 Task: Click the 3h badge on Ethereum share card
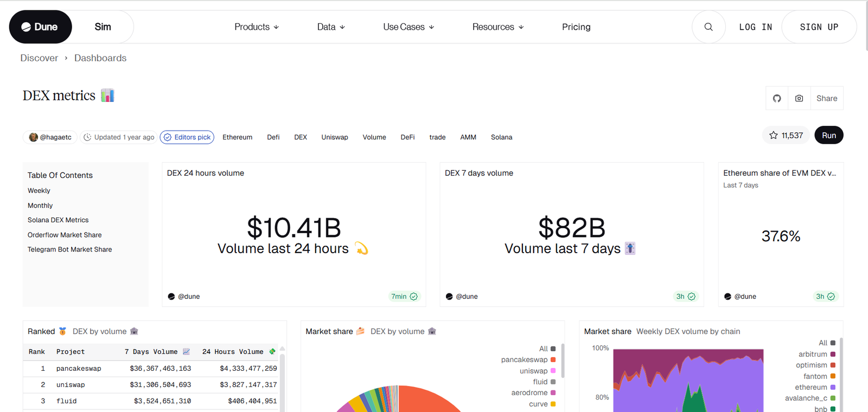point(825,297)
